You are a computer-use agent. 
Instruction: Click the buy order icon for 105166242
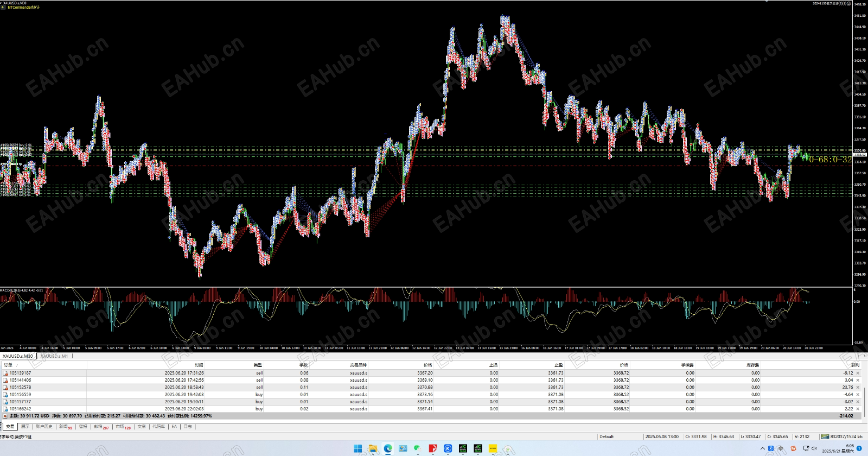5,409
